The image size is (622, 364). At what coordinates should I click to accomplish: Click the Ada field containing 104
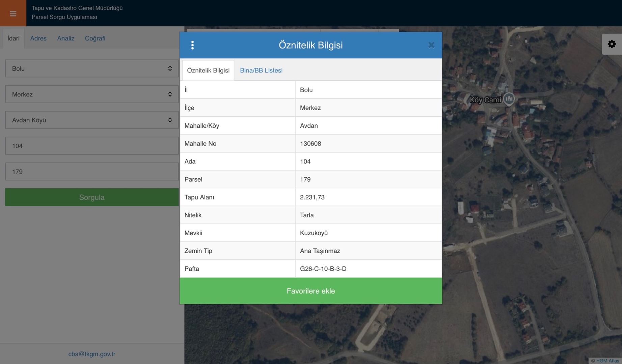point(92,146)
